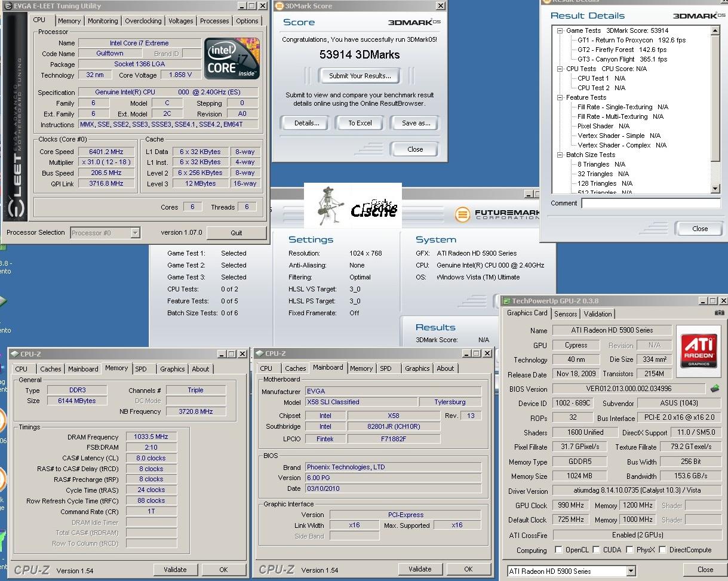Collapse the CPU Tests tree node
The image size is (728, 581).
pos(560,69)
